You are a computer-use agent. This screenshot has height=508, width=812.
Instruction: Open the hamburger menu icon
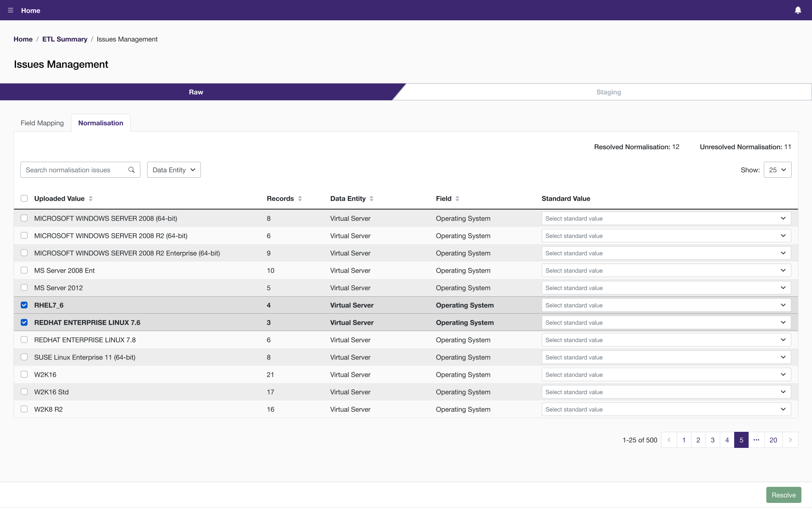coord(11,10)
